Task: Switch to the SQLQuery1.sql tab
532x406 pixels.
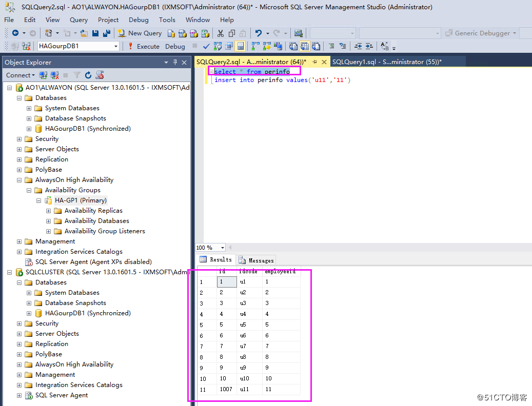Action: tap(387, 62)
